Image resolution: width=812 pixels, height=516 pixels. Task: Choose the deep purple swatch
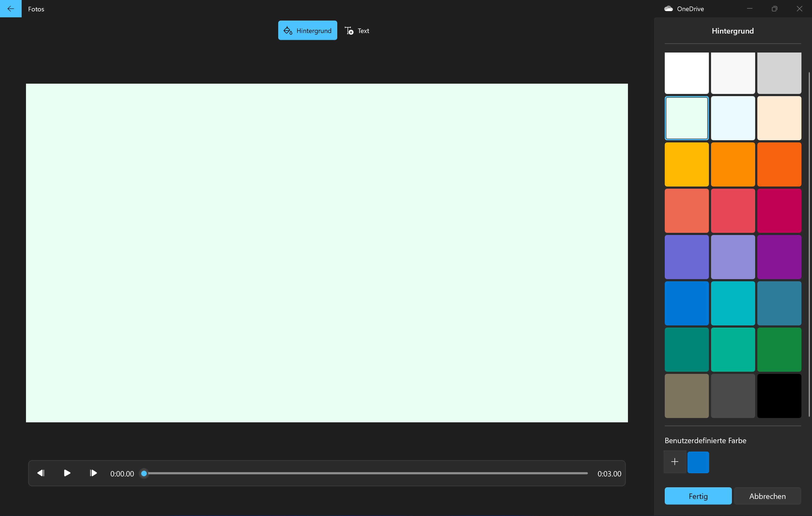[779, 257]
